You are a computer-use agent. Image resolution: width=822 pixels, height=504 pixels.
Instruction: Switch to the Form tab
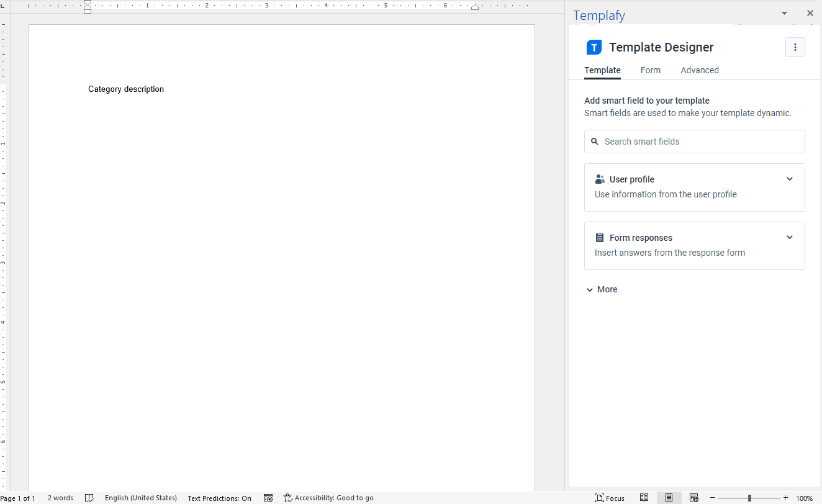click(650, 70)
